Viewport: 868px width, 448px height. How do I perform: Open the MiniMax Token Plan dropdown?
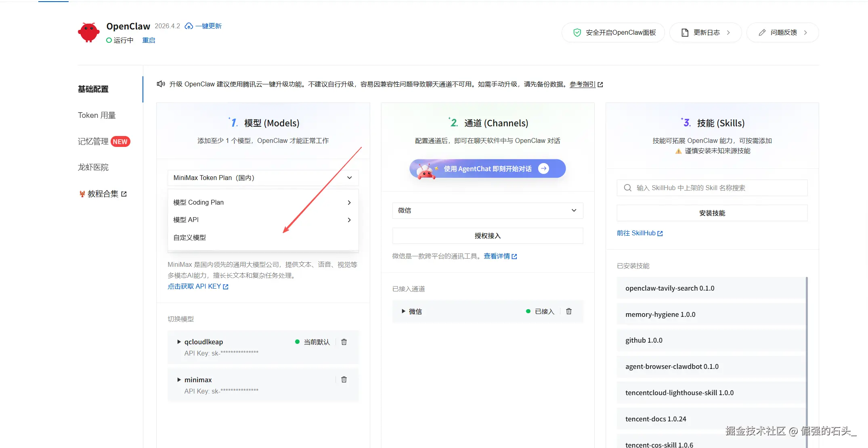(x=263, y=178)
